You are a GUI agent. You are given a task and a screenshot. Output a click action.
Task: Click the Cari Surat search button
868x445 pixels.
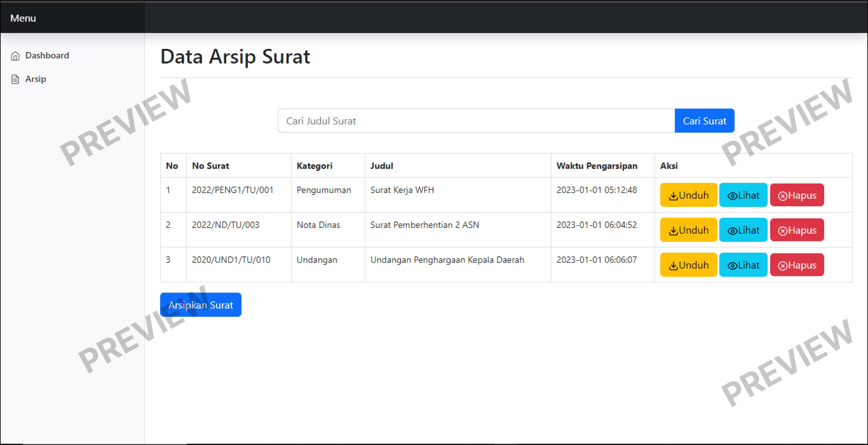[x=704, y=120]
